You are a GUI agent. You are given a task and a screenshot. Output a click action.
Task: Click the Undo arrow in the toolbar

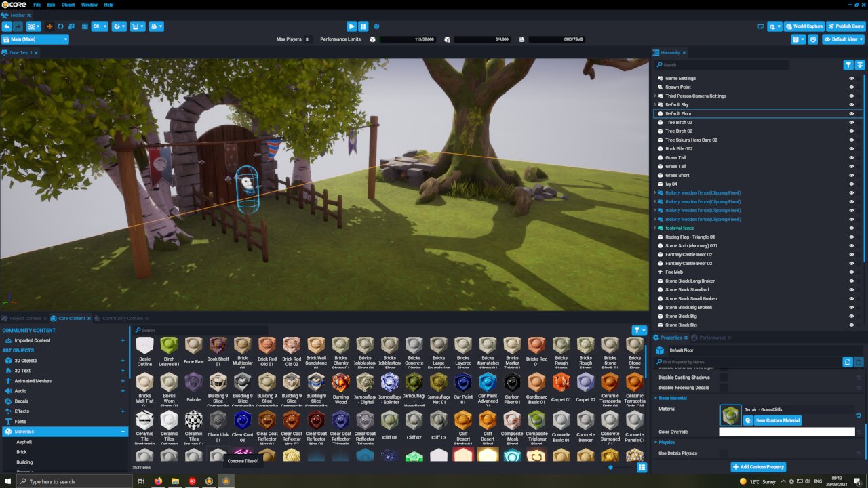point(7,26)
